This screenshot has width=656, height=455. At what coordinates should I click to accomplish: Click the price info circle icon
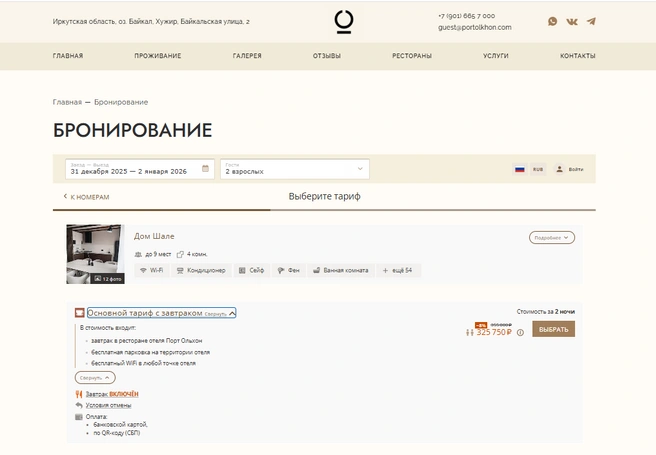pos(520,332)
